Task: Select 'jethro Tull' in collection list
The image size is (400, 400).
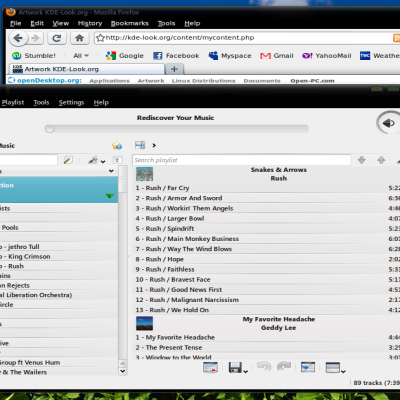Action: [59, 247]
